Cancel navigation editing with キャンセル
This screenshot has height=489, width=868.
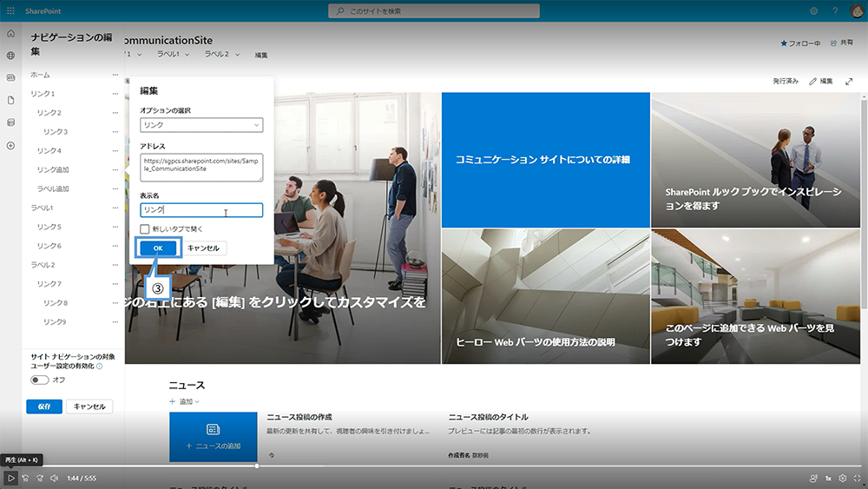(x=89, y=406)
